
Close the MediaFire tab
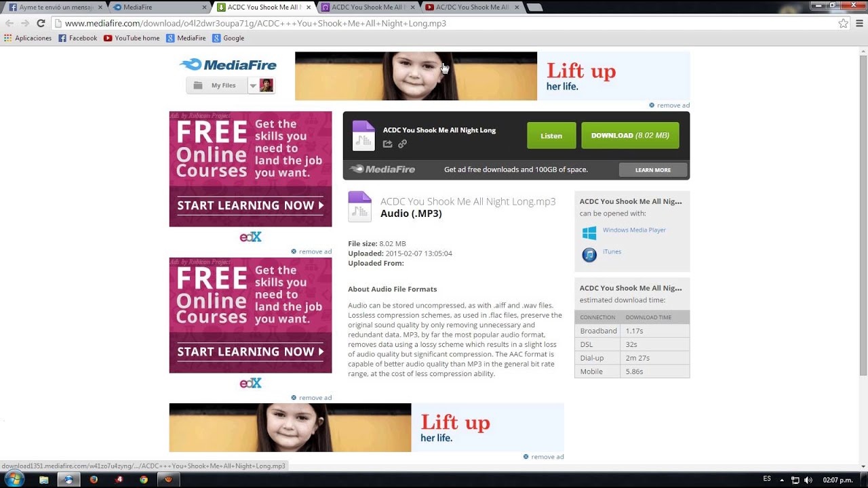point(204,7)
